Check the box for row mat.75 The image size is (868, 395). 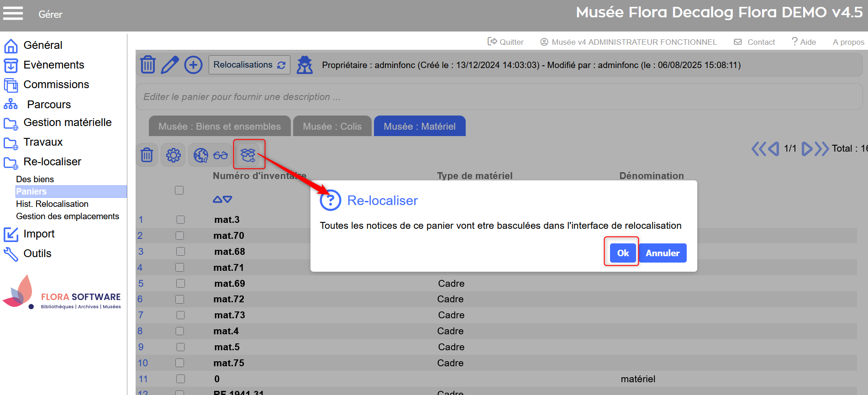click(180, 363)
